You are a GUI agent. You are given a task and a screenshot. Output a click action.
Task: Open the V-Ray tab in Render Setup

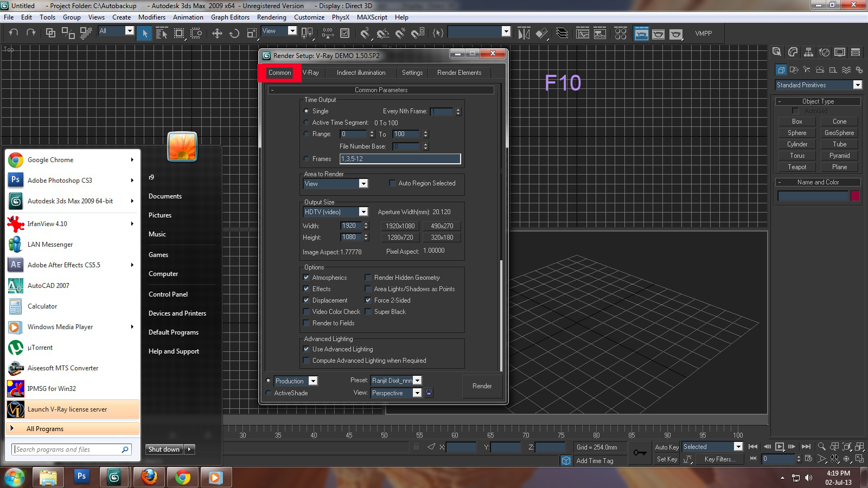311,73
